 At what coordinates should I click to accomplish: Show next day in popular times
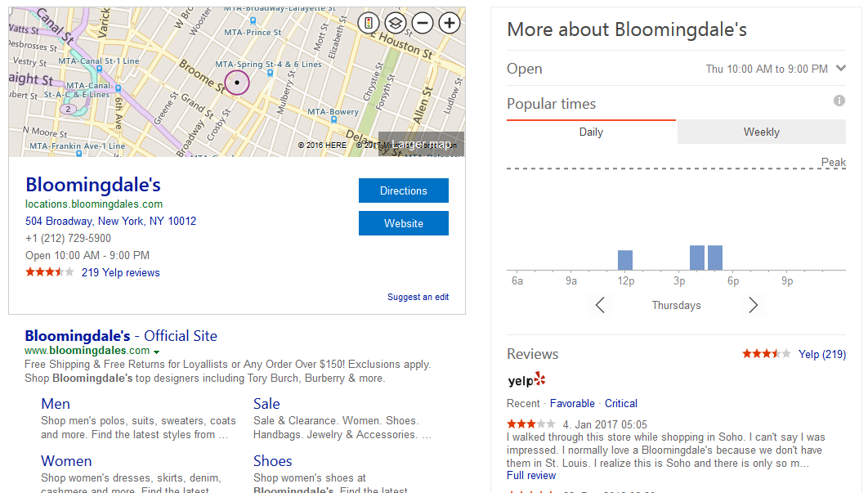point(753,305)
